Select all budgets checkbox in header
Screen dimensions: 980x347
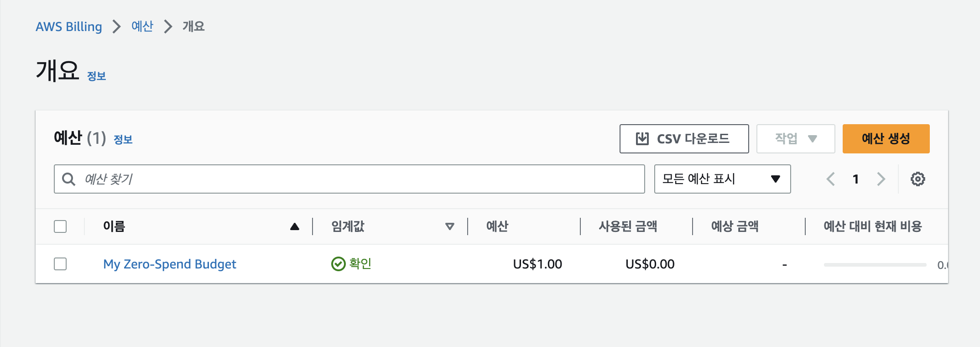click(x=60, y=226)
